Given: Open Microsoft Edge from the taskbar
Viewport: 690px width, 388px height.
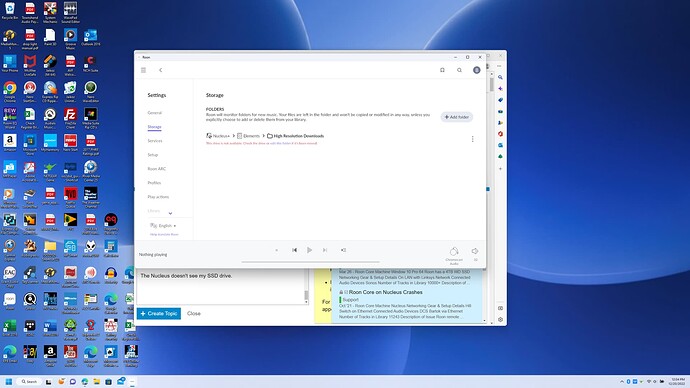Looking at the screenshot, I should coord(84,381).
